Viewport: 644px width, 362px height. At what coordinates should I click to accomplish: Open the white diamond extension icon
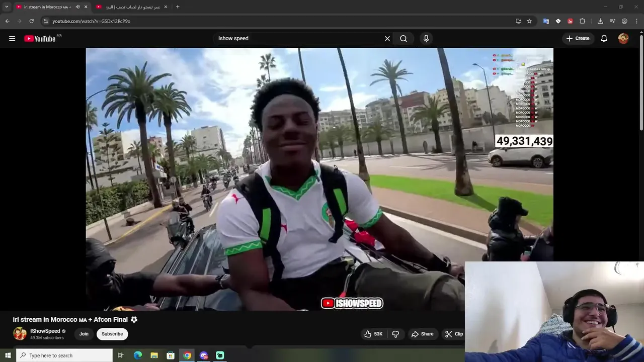[x=558, y=21]
